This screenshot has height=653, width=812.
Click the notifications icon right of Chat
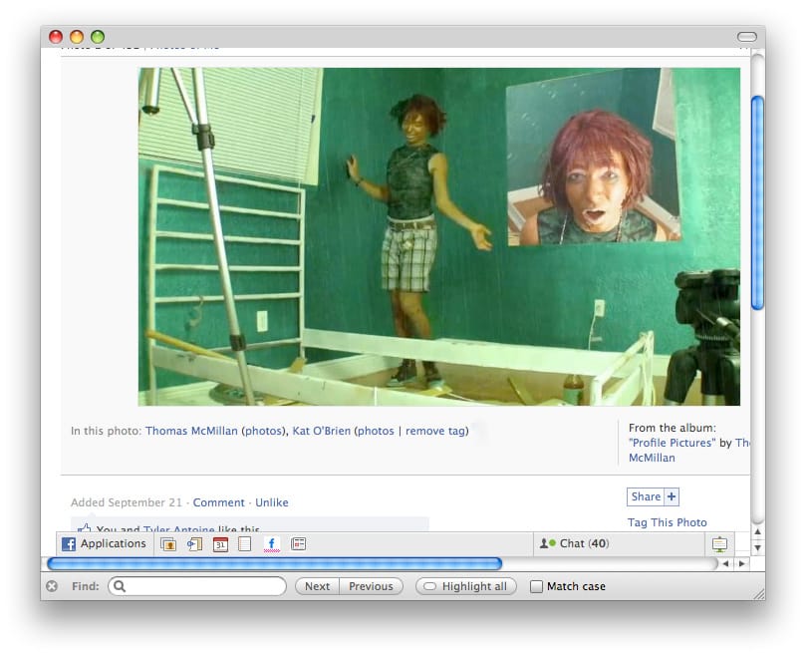point(719,544)
